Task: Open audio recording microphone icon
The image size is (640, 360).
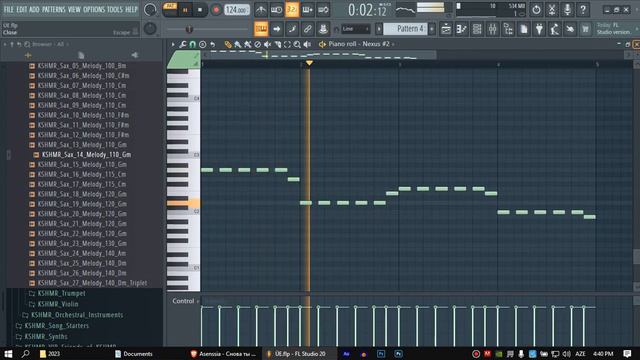Action: pos(567,9)
